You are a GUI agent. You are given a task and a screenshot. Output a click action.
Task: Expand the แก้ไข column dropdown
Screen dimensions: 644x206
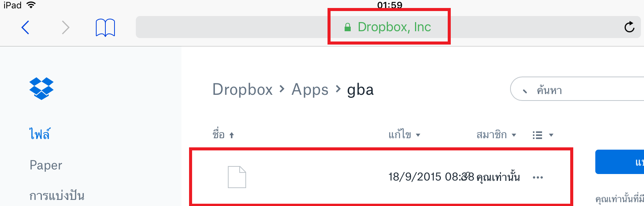coord(404,135)
